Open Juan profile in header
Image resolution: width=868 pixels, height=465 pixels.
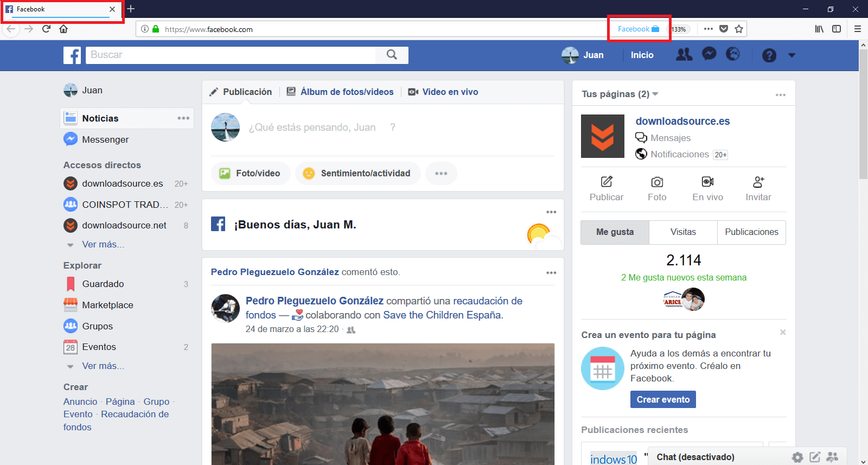pyautogui.click(x=583, y=55)
